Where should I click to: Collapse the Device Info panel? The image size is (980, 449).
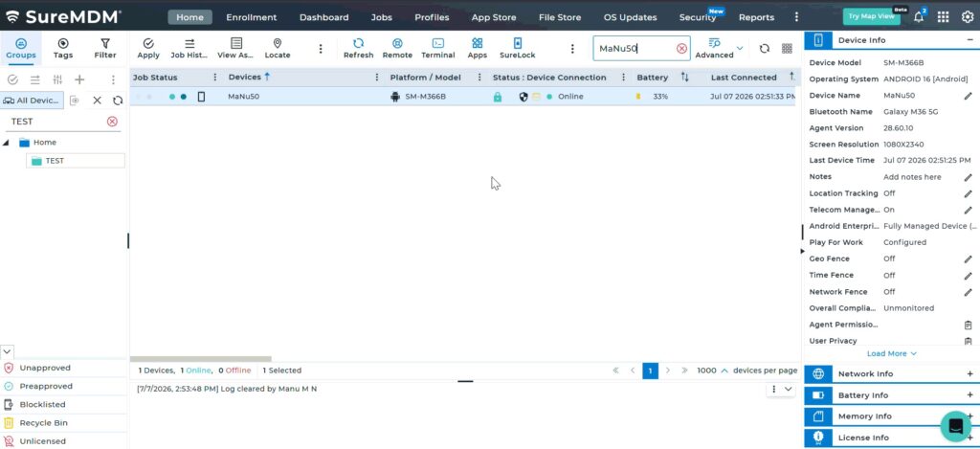point(970,40)
